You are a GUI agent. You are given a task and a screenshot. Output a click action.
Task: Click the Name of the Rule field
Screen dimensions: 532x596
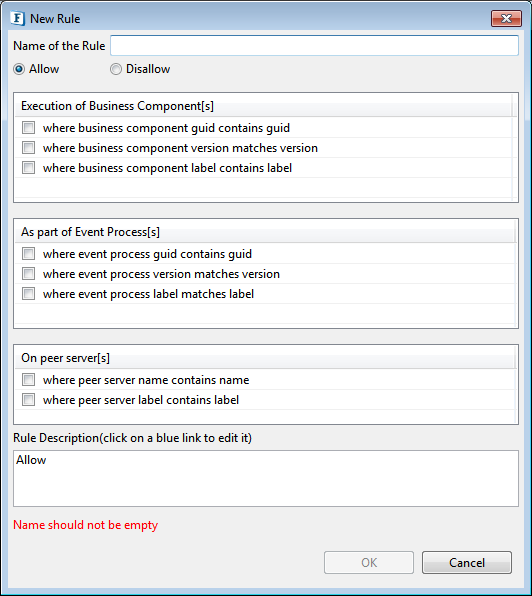314,46
